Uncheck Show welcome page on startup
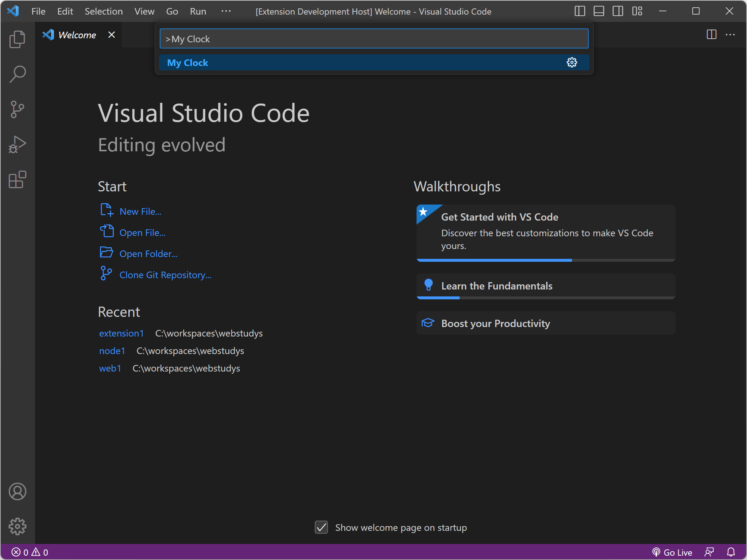The height and width of the screenshot is (560, 747). point(321,527)
